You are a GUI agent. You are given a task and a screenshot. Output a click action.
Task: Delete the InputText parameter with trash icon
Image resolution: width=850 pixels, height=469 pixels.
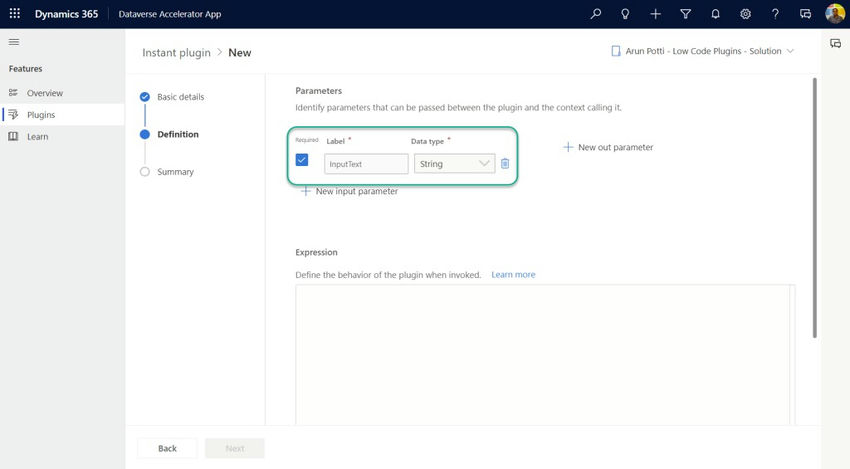[x=505, y=163]
